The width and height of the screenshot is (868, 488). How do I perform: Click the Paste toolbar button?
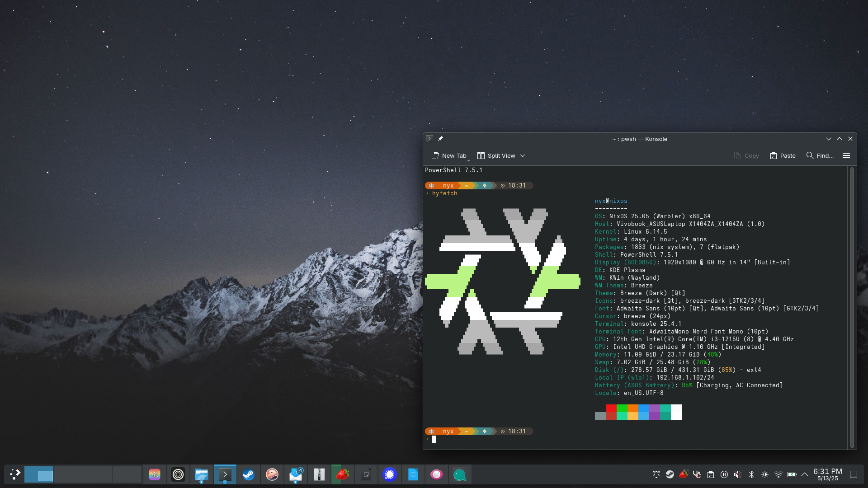tap(783, 155)
